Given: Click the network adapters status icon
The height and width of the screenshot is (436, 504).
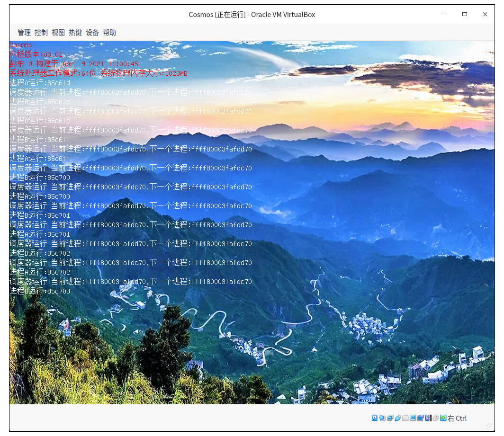Looking at the screenshot, I should click(390, 418).
